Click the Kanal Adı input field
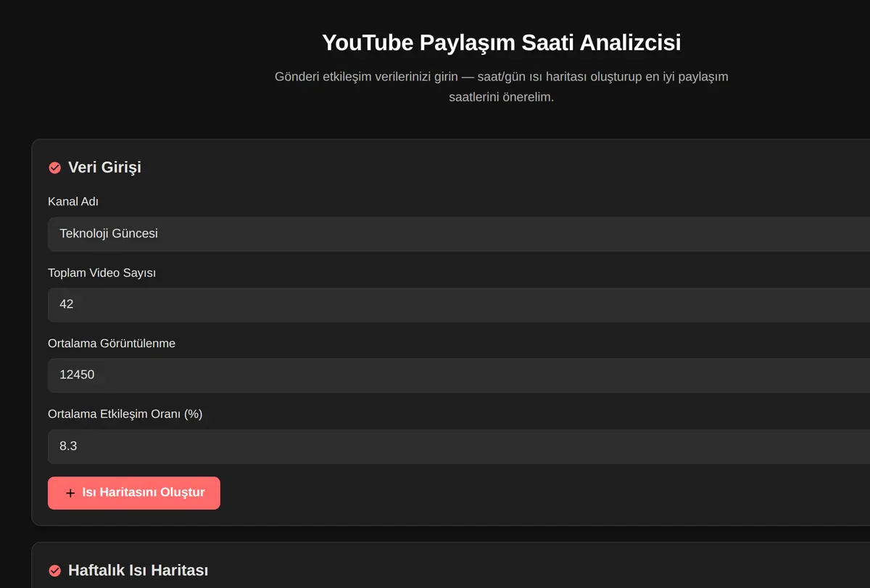 click(x=459, y=233)
